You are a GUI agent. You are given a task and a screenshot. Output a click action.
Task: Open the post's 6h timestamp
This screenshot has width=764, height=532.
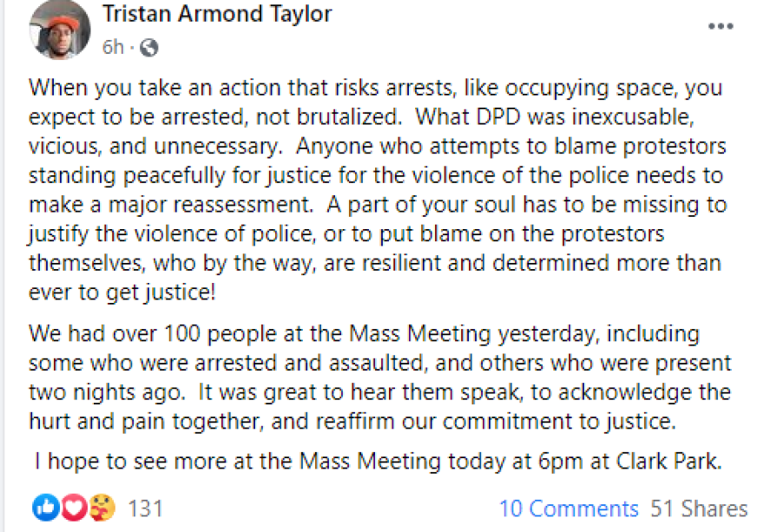(x=113, y=47)
